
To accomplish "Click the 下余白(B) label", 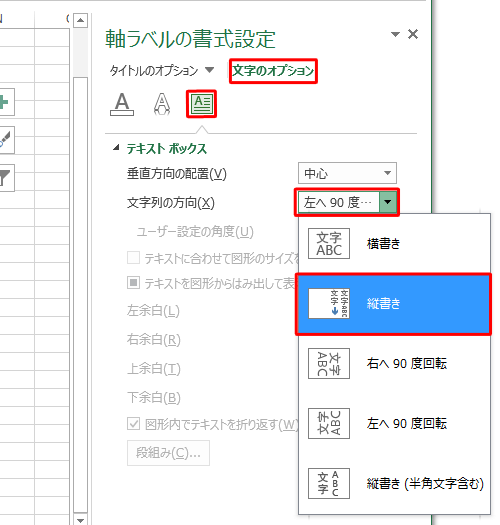I will (x=153, y=397).
